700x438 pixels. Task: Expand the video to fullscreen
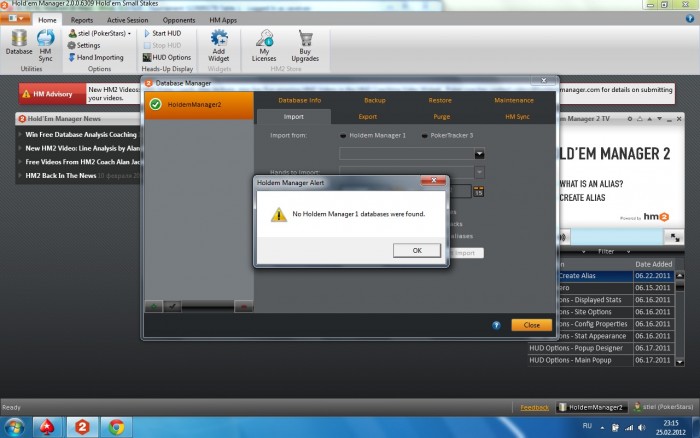[675, 238]
